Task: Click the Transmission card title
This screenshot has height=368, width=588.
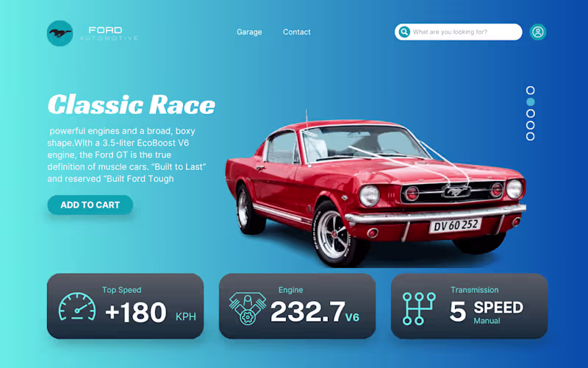Action: point(475,290)
